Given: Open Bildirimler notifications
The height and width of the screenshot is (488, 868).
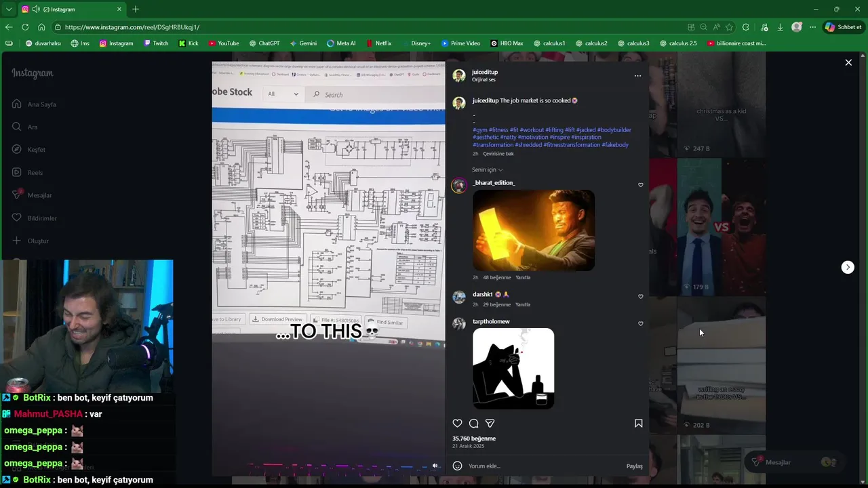Looking at the screenshot, I should tap(34, 218).
